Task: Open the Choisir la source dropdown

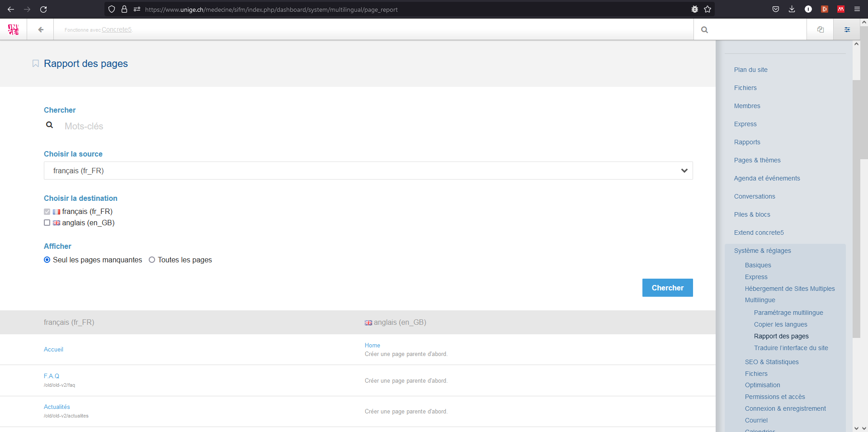Action: tap(368, 171)
